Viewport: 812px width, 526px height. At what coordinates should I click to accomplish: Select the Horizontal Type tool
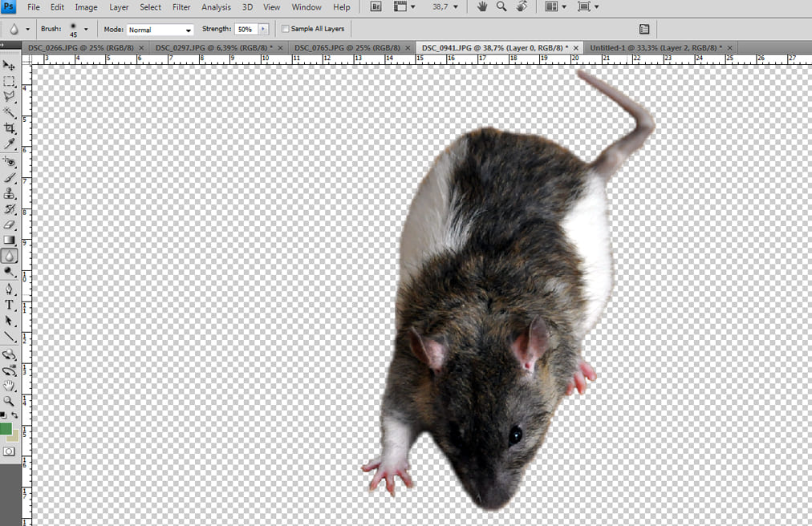click(10, 305)
